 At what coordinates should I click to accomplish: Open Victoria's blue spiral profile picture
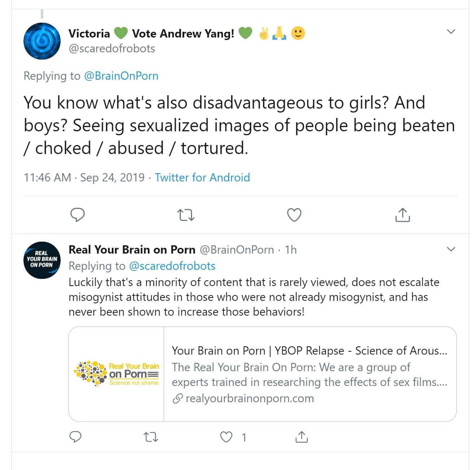pyautogui.click(x=42, y=41)
